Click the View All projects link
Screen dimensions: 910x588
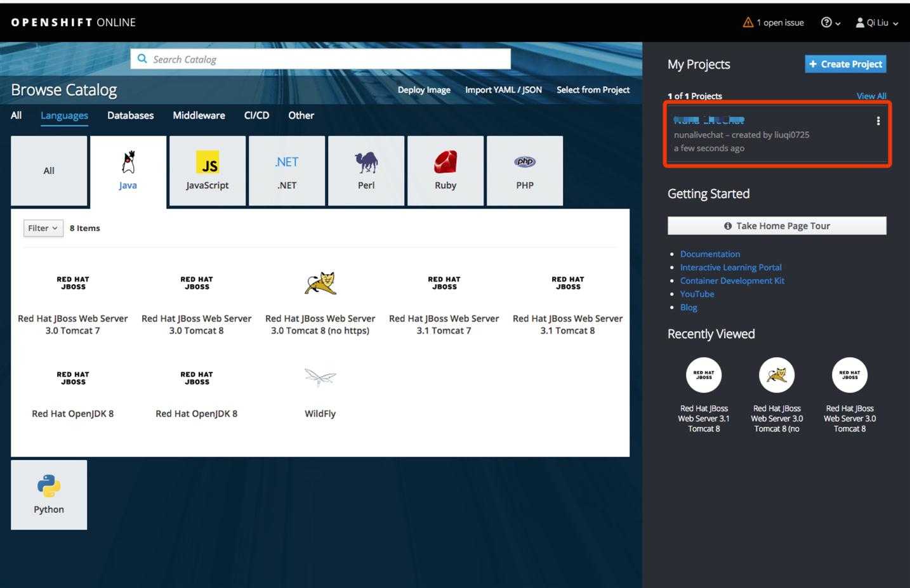coord(871,96)
